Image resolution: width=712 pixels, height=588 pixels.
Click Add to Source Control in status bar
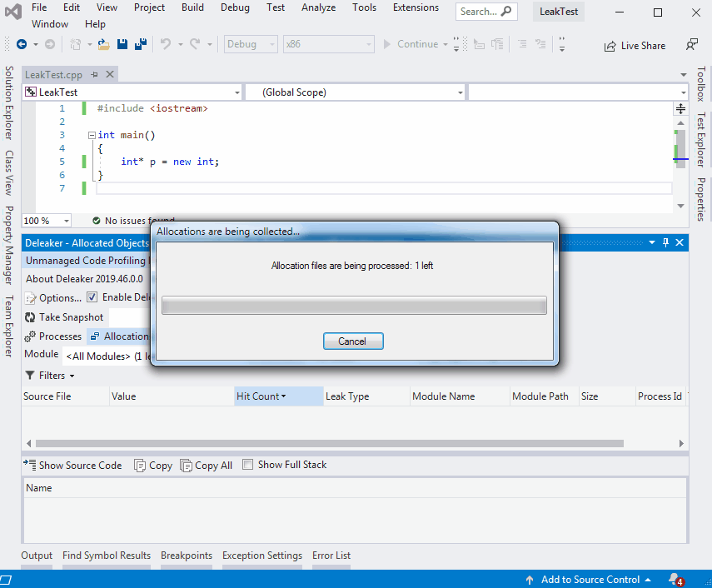pyautogui.click(x=589, y=579)
